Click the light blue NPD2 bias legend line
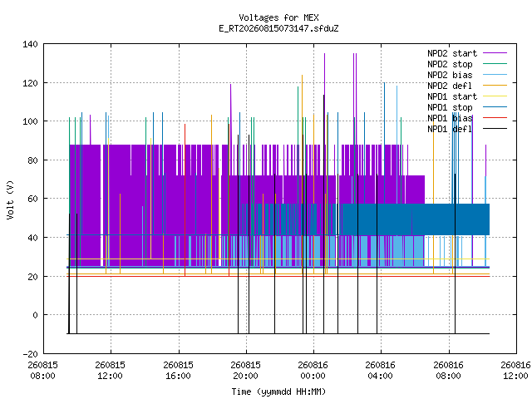This screenshot has height=399, width=532. (495, 74)
